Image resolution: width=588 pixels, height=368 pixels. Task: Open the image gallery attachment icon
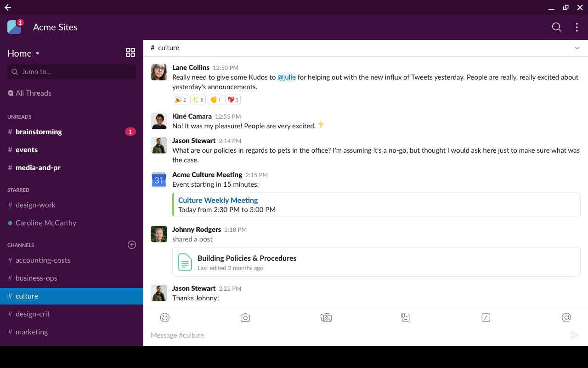point(326,317)
